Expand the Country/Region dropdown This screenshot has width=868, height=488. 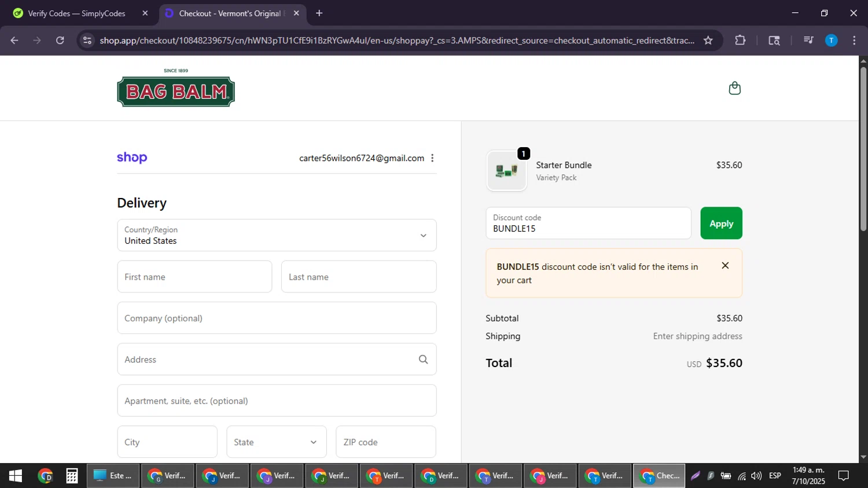point(277,235)
